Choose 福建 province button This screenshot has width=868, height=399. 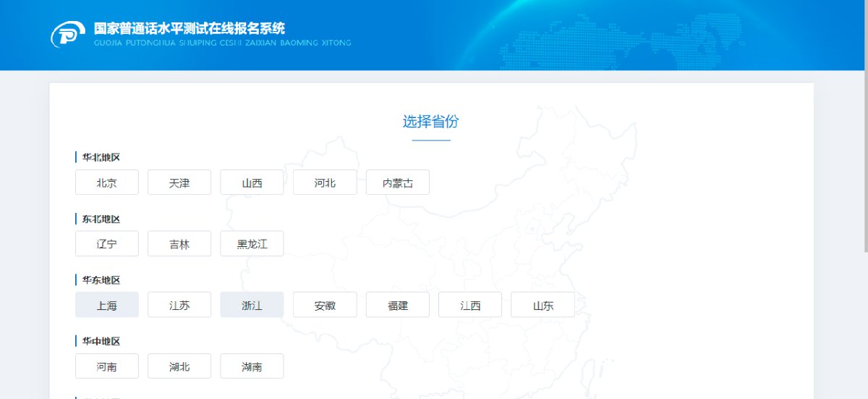(397, 305)
